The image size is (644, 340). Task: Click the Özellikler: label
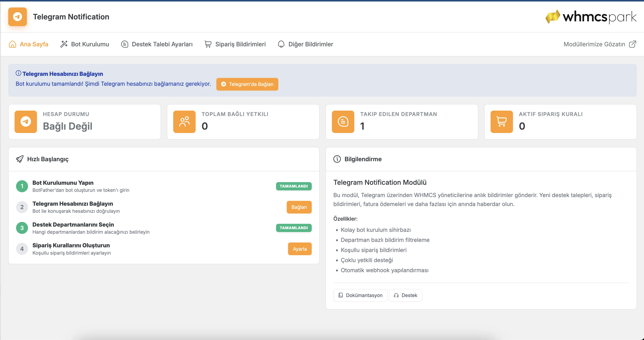click(345, 219)
